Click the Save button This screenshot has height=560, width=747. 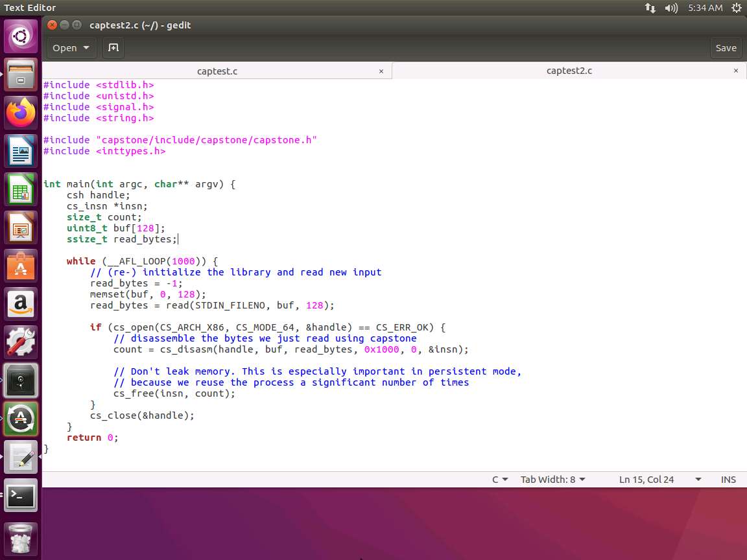pyautogui.click(x=726, y=47)
